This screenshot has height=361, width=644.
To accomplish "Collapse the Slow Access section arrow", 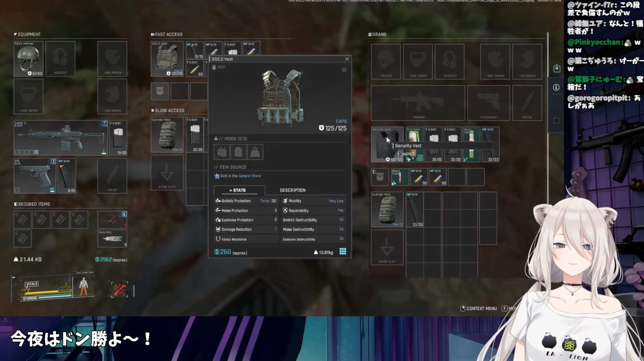I will [153, 110].
